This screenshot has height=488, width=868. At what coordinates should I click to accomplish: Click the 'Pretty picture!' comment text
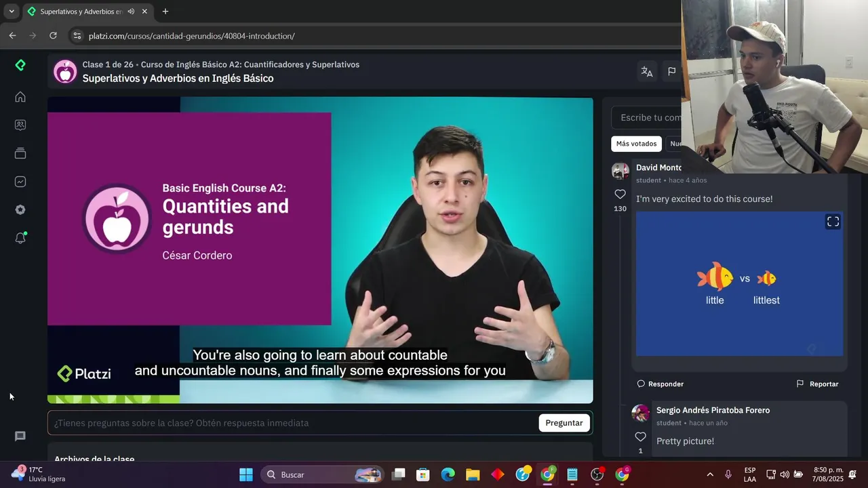pos(685,441)
